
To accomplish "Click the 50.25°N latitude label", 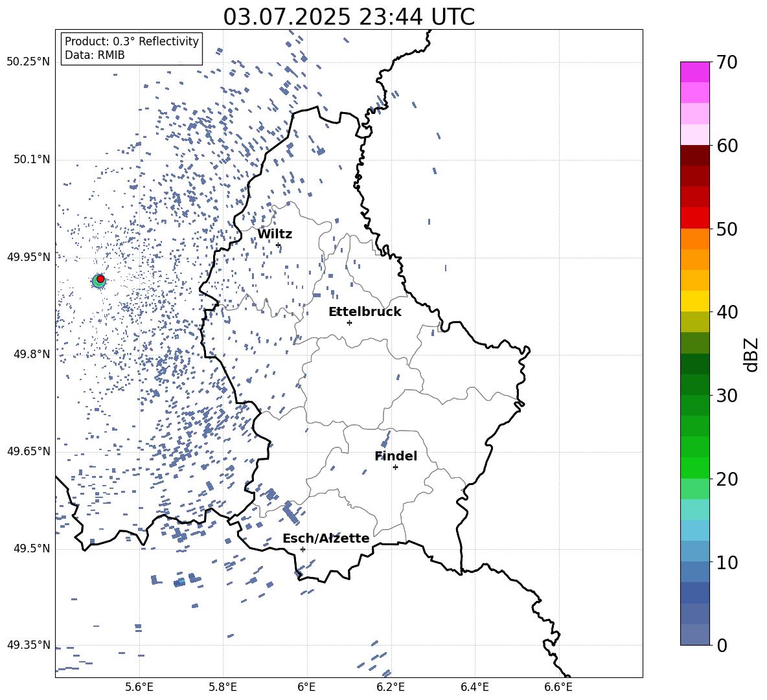I will coord(29,62).
